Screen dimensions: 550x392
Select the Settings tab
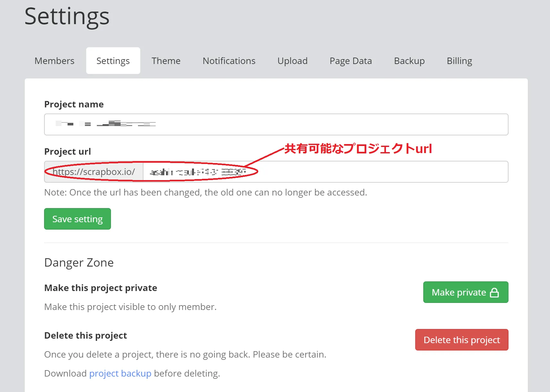(113, 61)
